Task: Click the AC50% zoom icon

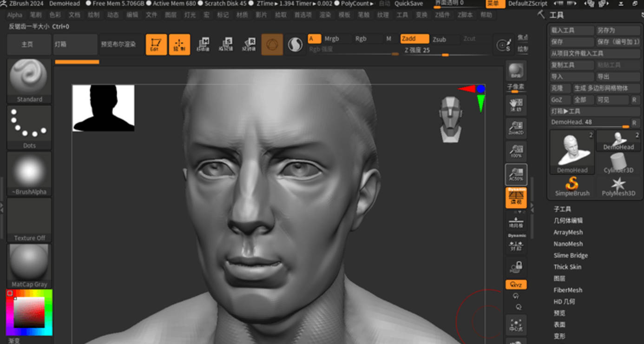Action: point(516,174)
